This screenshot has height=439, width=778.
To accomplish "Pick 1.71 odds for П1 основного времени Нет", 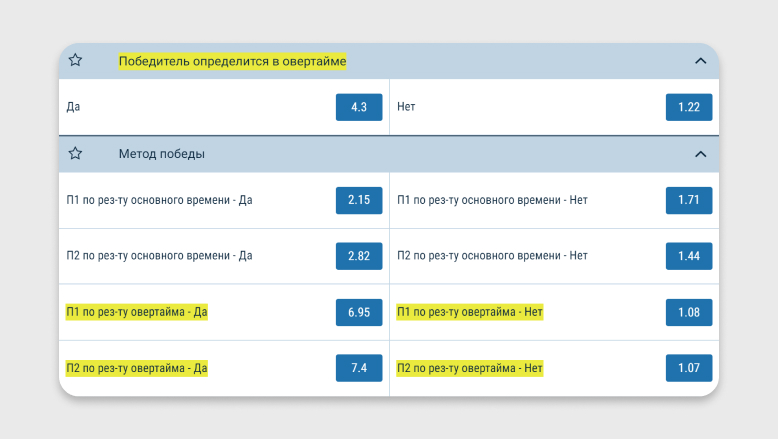I will (x=689, y=200).
